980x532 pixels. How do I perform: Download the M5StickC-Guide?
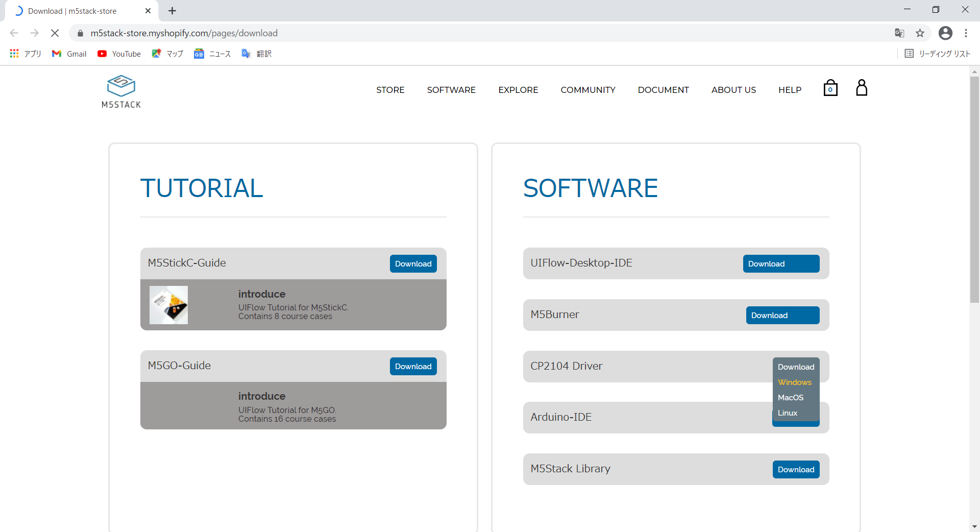click(413, 263)
